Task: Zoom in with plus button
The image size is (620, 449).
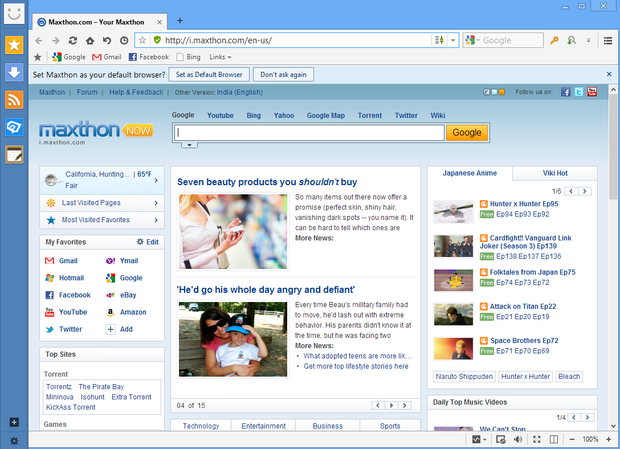Action: [x=609, y=439]
